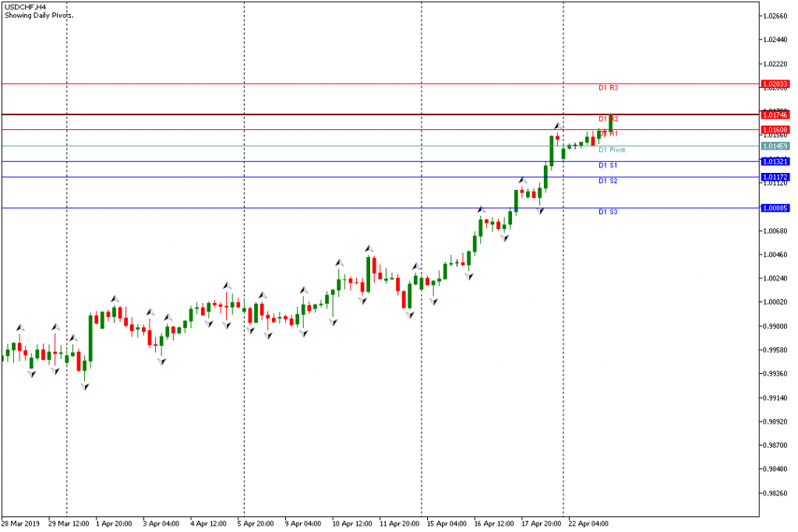The width and height of the screenshot is (798, 532).
Task: Click the D1 R3 pivot label
Action: pyautogui.click(x=608, y=88)
